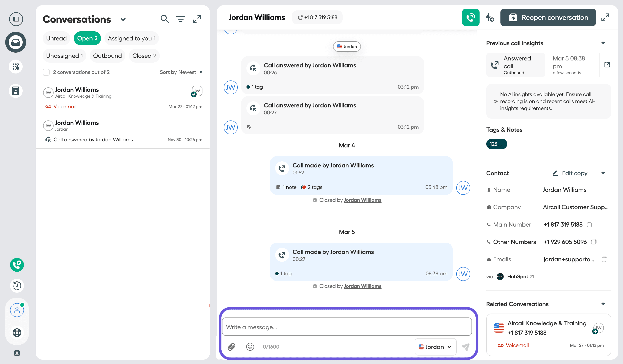The height and width of the screenshot is (364, 623).
Task: Click the search icon above conversations
Action: tap(164, 19)
